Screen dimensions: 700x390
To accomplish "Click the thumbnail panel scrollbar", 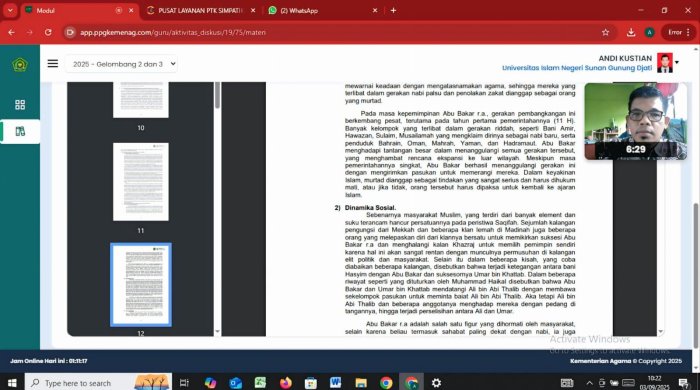I will point(217,95).
